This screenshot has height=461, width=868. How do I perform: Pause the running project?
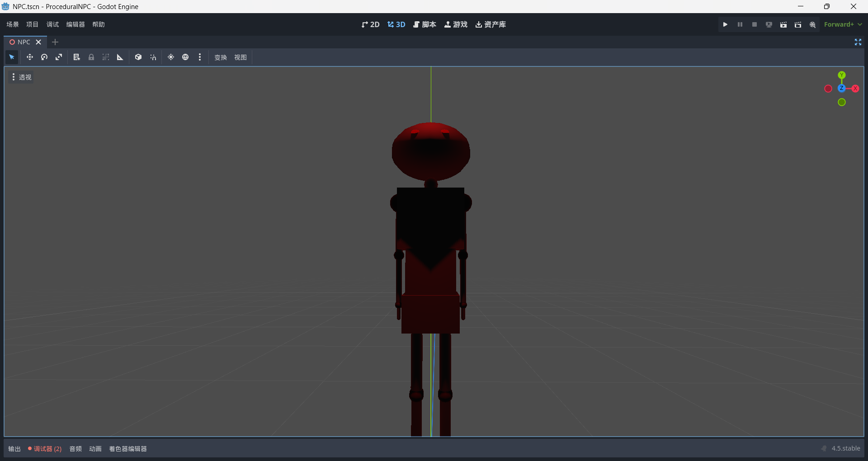click(740, 24)
